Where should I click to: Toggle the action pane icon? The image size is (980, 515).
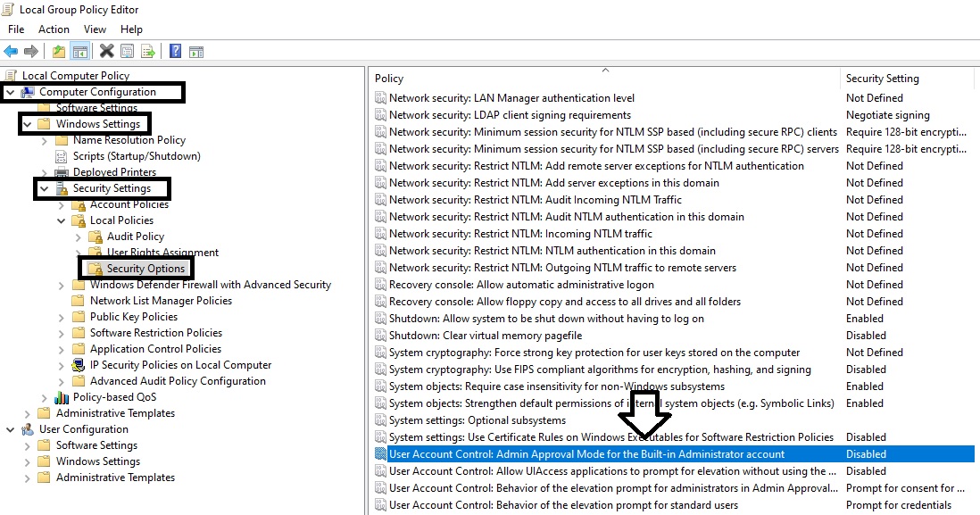[195, 51]
